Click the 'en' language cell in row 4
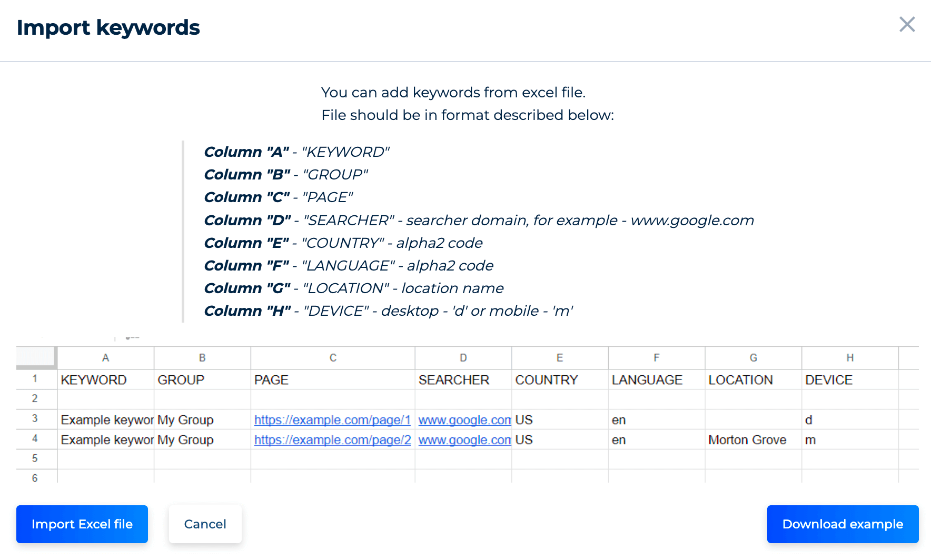Image resolution: width=931 pixels, height=560 pixels. (657, 440)
